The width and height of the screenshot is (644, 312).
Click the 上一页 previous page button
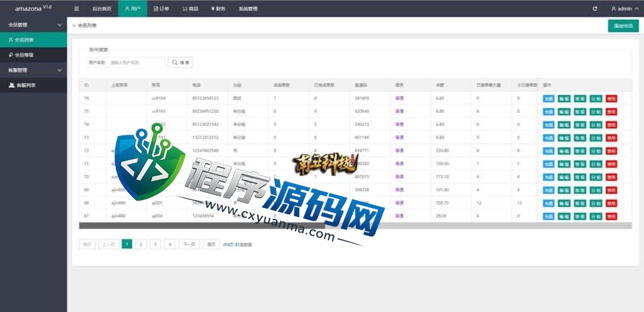coord(108,244)
